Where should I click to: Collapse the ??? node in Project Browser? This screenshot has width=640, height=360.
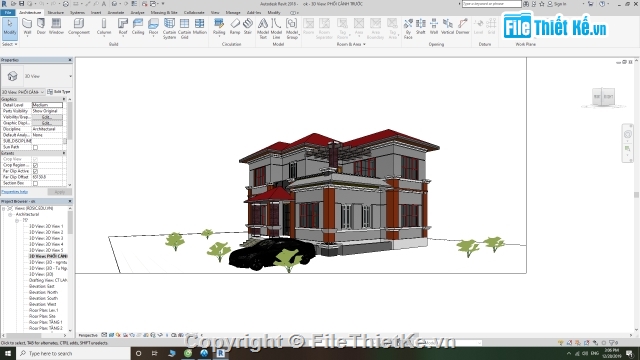17,220
